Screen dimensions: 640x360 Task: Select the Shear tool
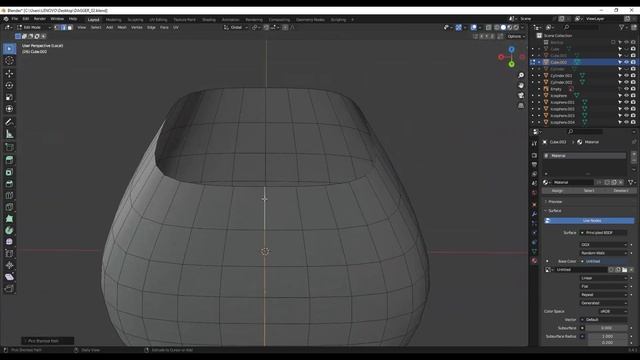pos(9,277)
